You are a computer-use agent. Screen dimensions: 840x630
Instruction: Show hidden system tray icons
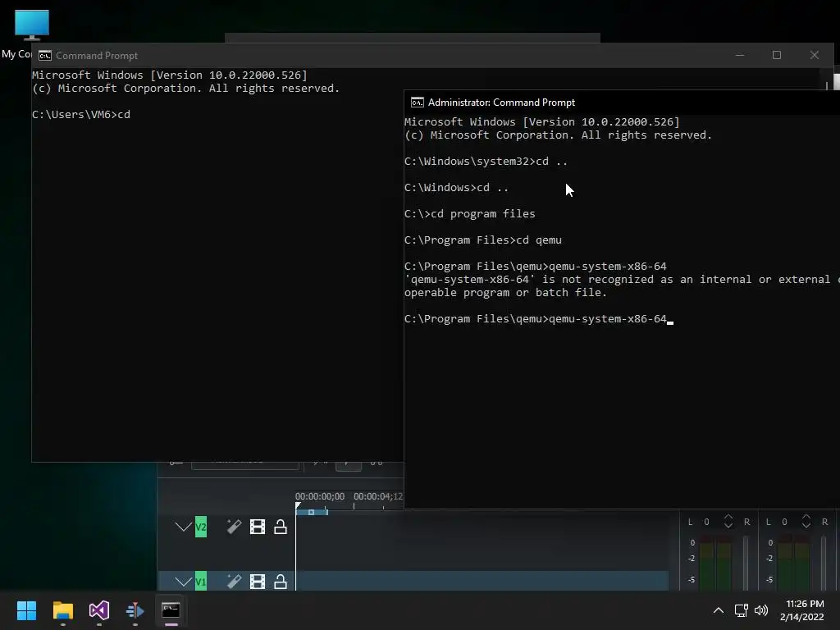[719, 610]
